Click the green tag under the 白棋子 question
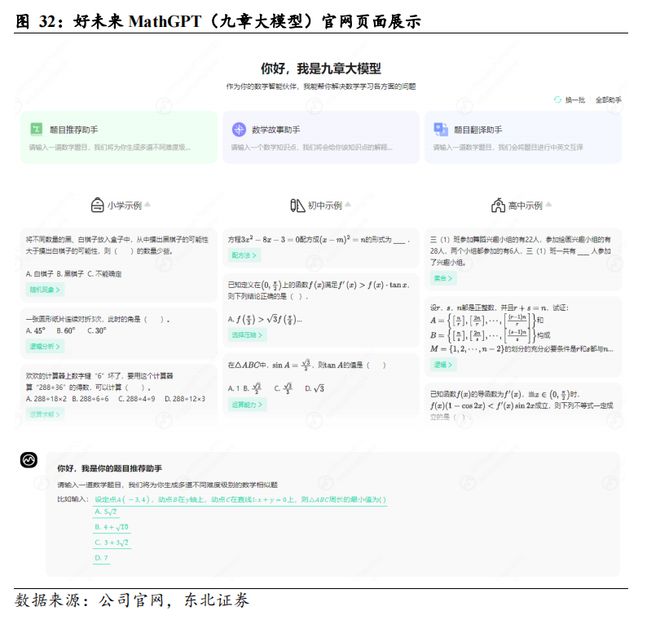The height and width of the screenshot is (620, 660). [45, 290]
